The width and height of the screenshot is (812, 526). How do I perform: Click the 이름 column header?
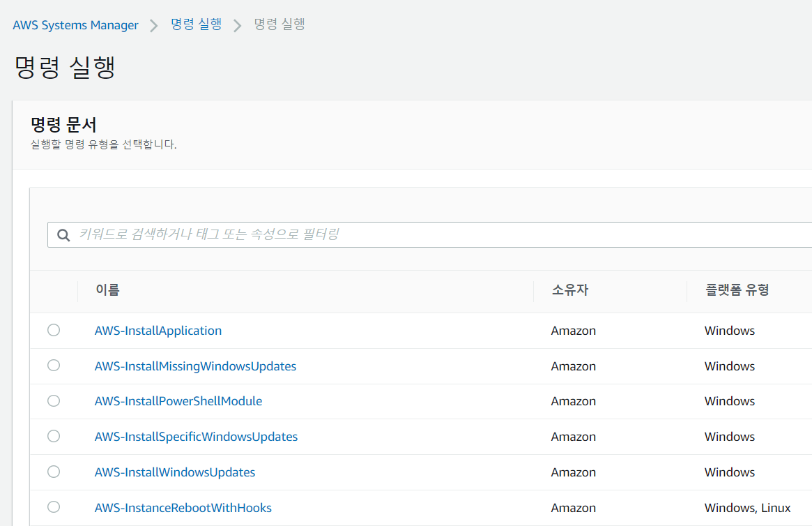tap(108, 290)
